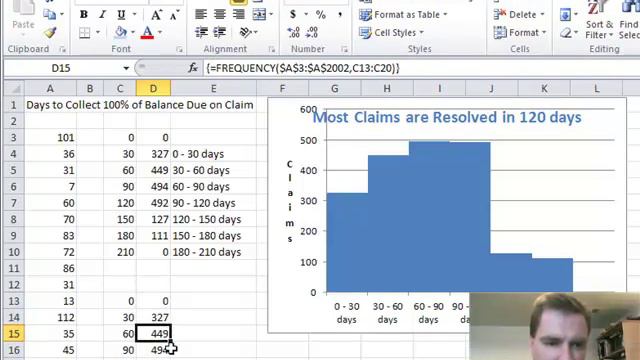Screen dimensions: 640x360
Task: Click the Insert Function fx icon
Action: coord(193,68)
